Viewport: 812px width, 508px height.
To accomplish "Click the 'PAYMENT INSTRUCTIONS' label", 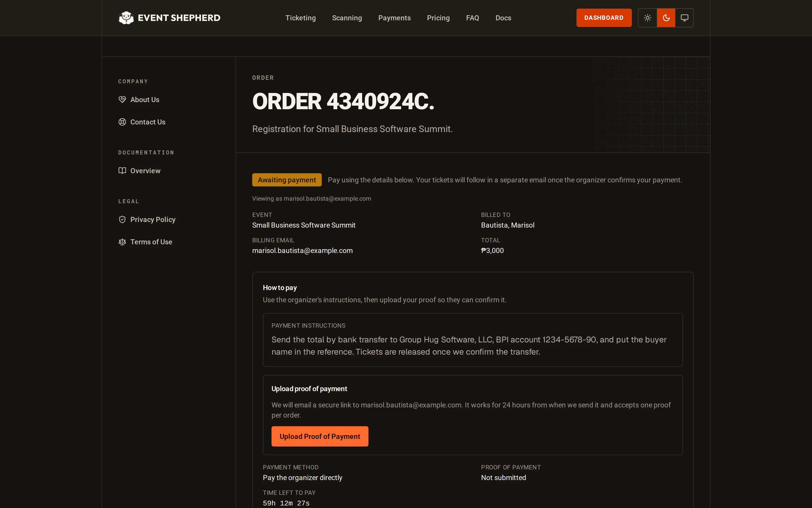I will tap(308, 326).
